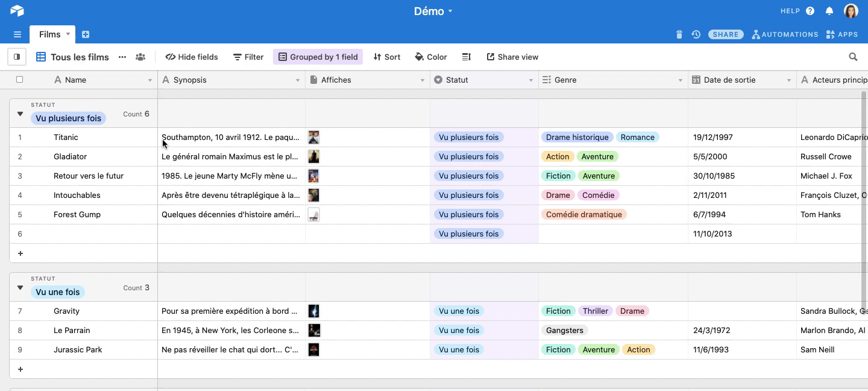Collapse the Vu plusieurs fois group
The image size is (868, 391).
pos(20,113)
